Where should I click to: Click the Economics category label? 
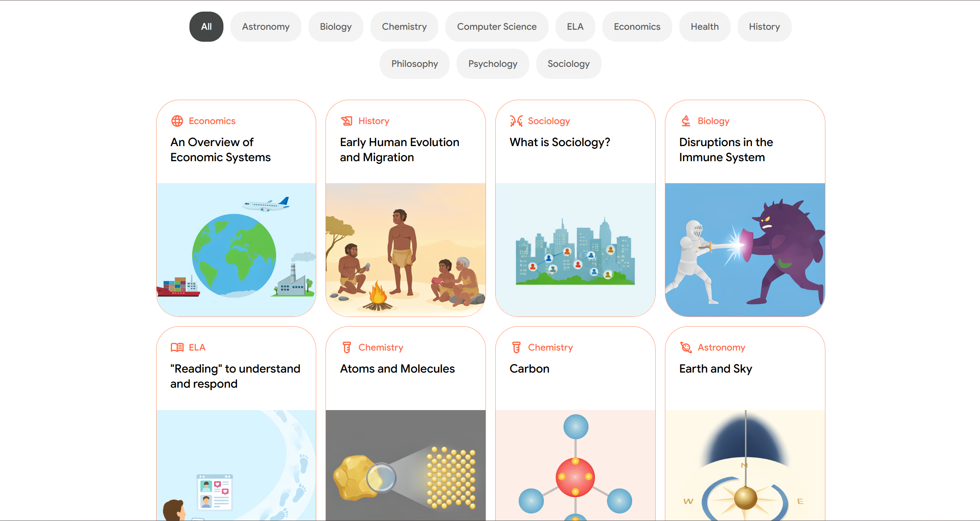point(212,121)
